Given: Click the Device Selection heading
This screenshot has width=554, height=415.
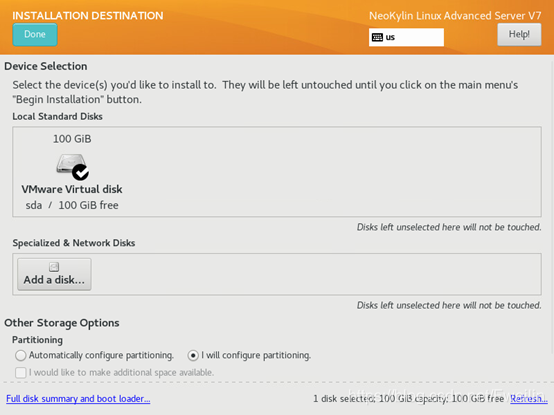Looking at the screenshot, I should click(x=46, y=66).
